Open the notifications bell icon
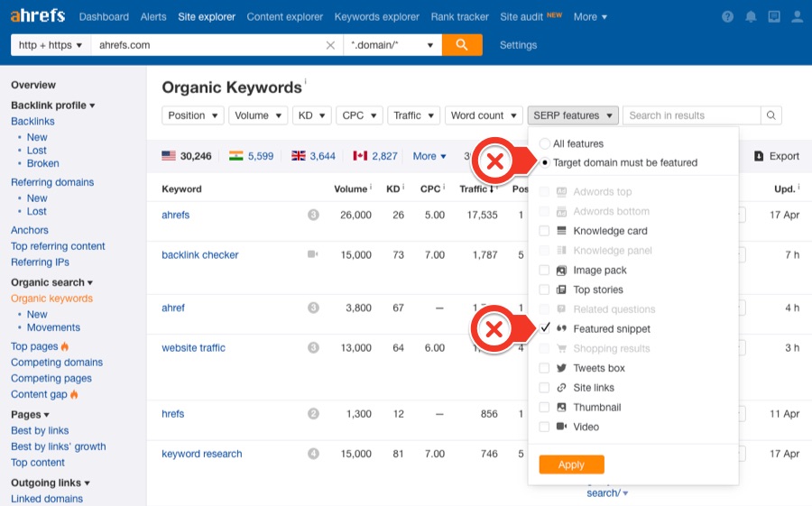This screenshot has height=506, width=812. pos(751,16)
